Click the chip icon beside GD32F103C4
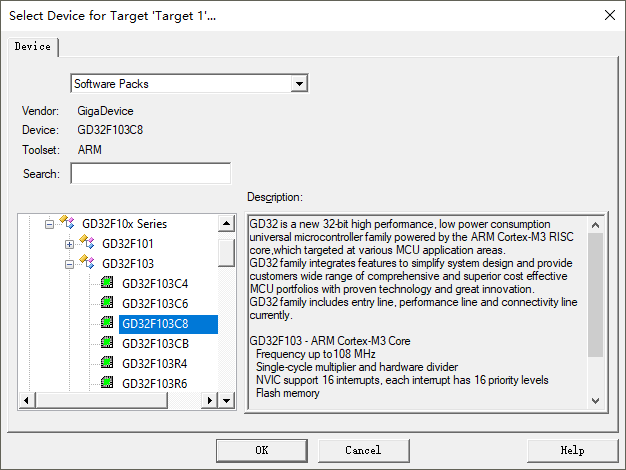This screenshot has width=626, height=470. click(x=107, y=282)
